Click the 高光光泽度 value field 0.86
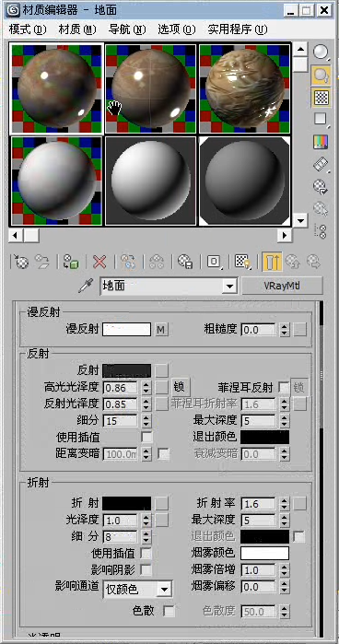339x644 pixels. coord(120,387)
